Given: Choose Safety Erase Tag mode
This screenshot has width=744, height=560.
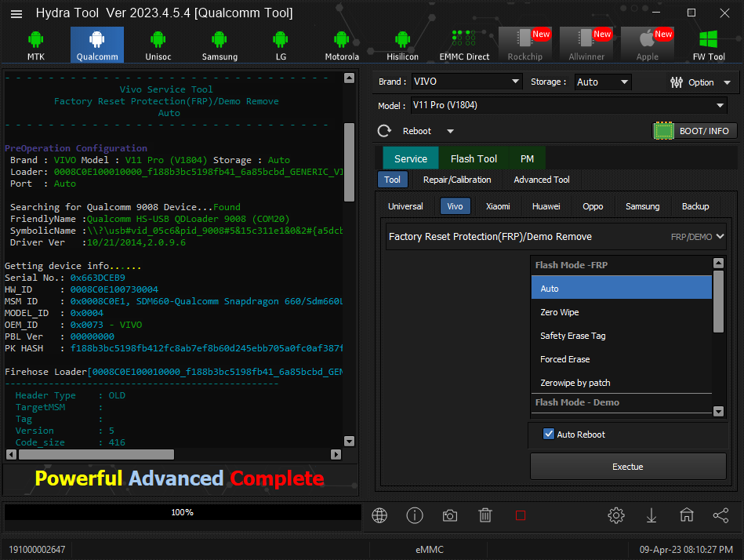Looking at the screenshot, I should point(622,336).
